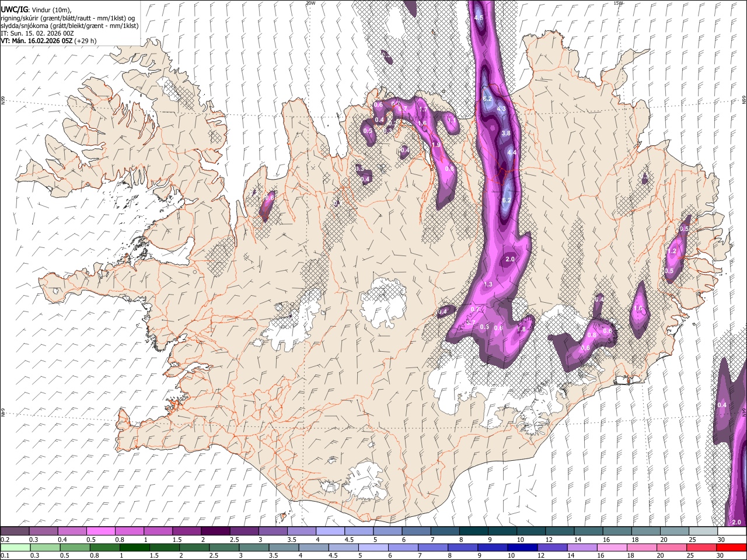Select the bottom-row red swatch starting at 25
The width and height of the screenshot is (747, 560).
pos(700,547)
